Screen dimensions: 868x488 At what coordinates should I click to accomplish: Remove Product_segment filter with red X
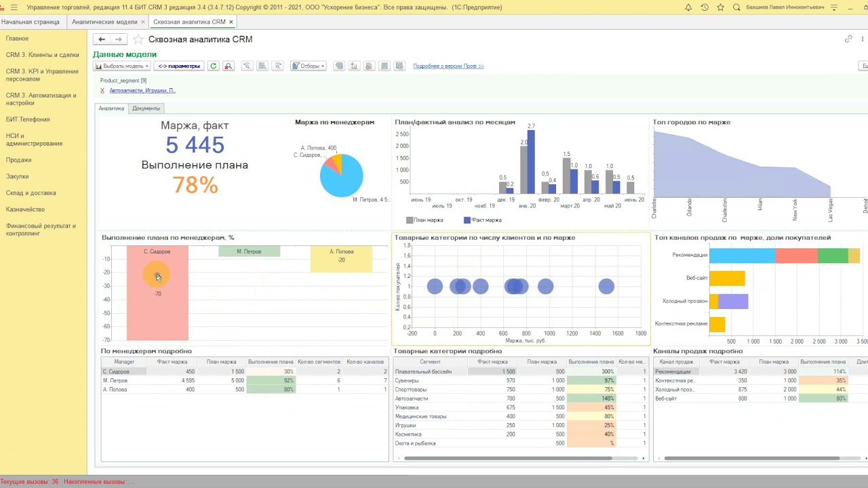(102, 90)
